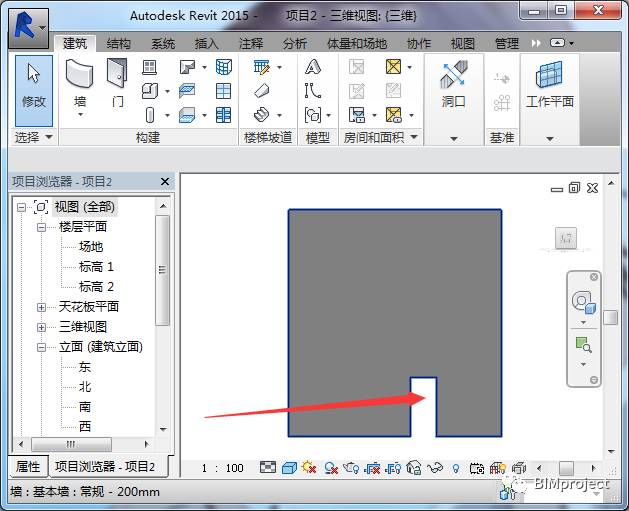629x511 pixels.
Task: Open the 标高 1 floor plan
Action: pyautogui.click(x=96, y=267)
